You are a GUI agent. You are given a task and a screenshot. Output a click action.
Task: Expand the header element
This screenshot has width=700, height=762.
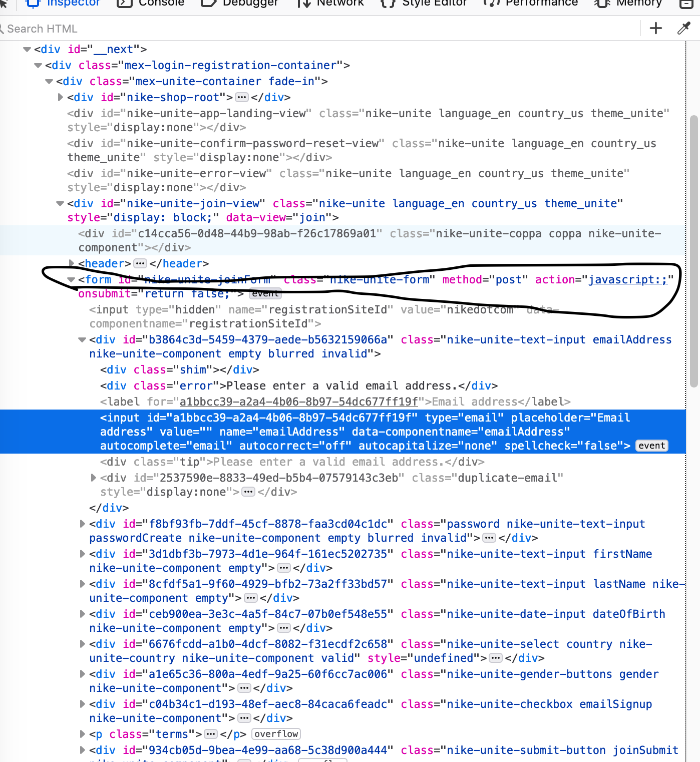pyautogui.click(x=71, y=263)
